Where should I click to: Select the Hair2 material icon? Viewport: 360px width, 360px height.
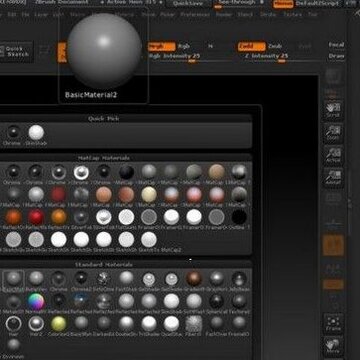coord(36,324)
